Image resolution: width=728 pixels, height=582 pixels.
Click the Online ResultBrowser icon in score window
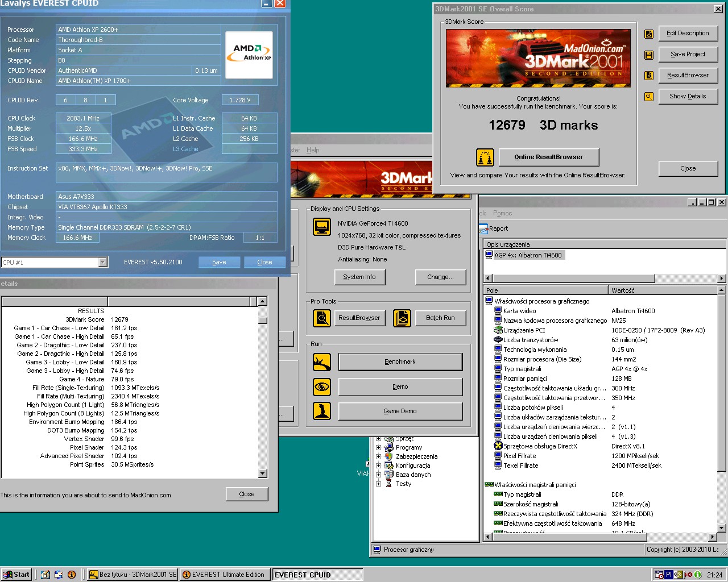pos(485,157)
